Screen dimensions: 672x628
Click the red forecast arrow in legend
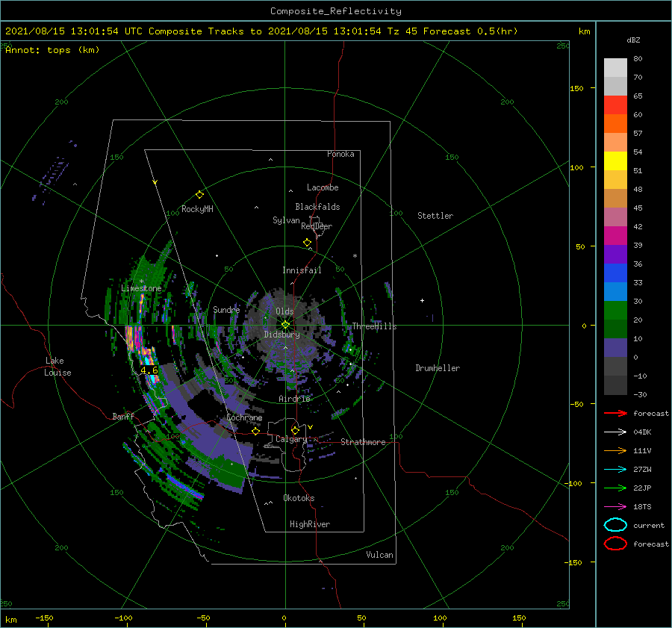615,413
